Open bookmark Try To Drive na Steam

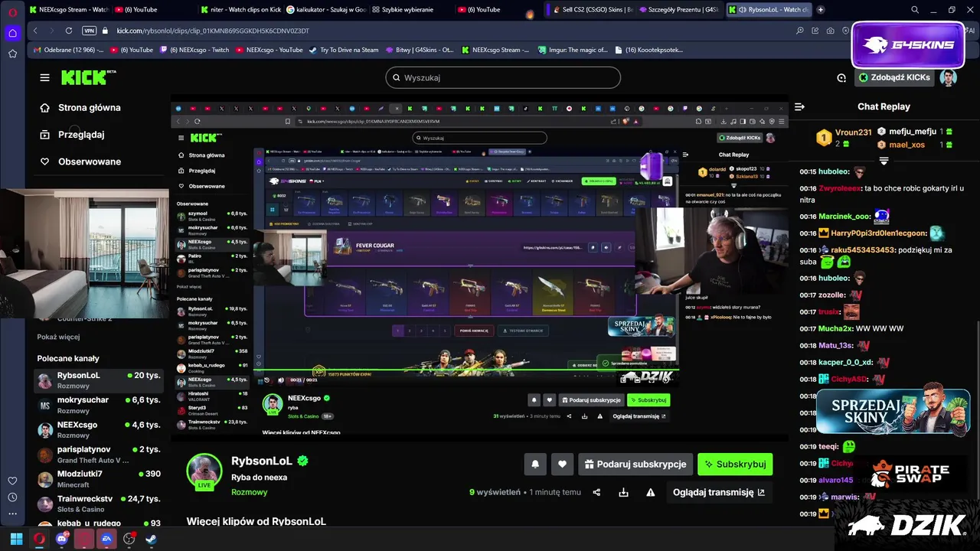[344, 50]
